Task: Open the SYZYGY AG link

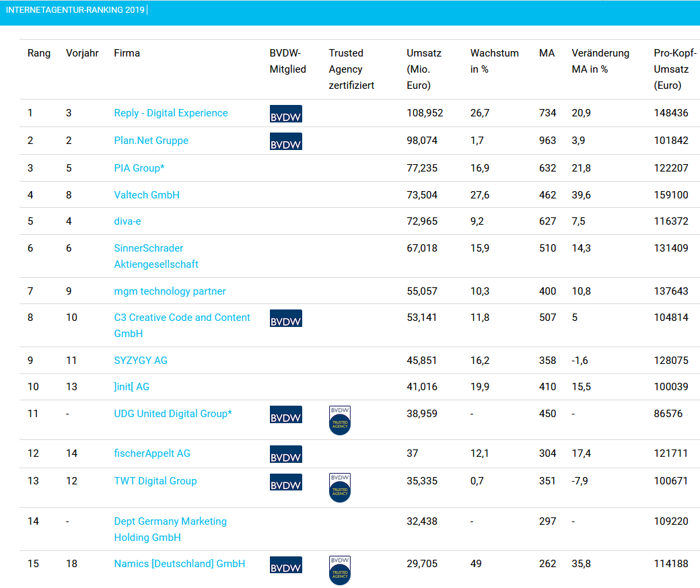Action: tap(141, 361)
